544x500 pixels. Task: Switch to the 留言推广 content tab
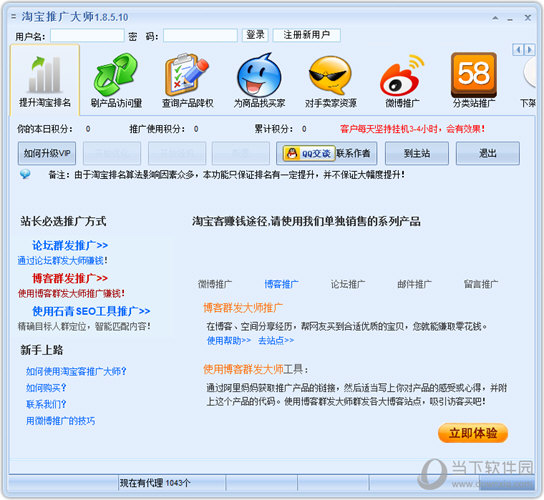[481, 284]
